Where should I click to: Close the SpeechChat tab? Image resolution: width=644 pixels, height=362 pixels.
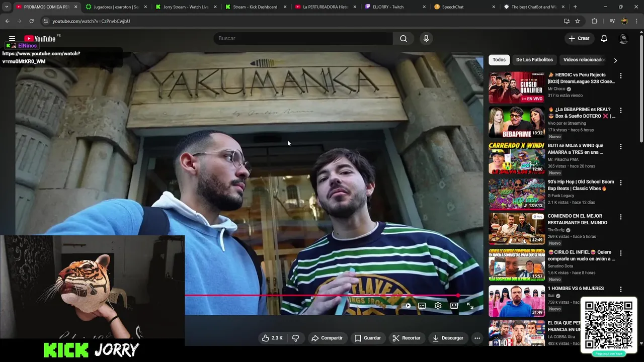pos(494,7)
